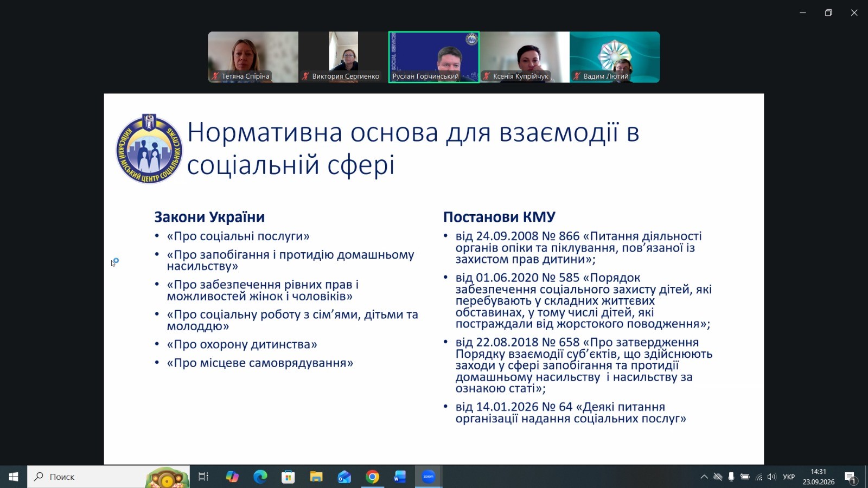Minimize the Zoom meeting window

802,12
